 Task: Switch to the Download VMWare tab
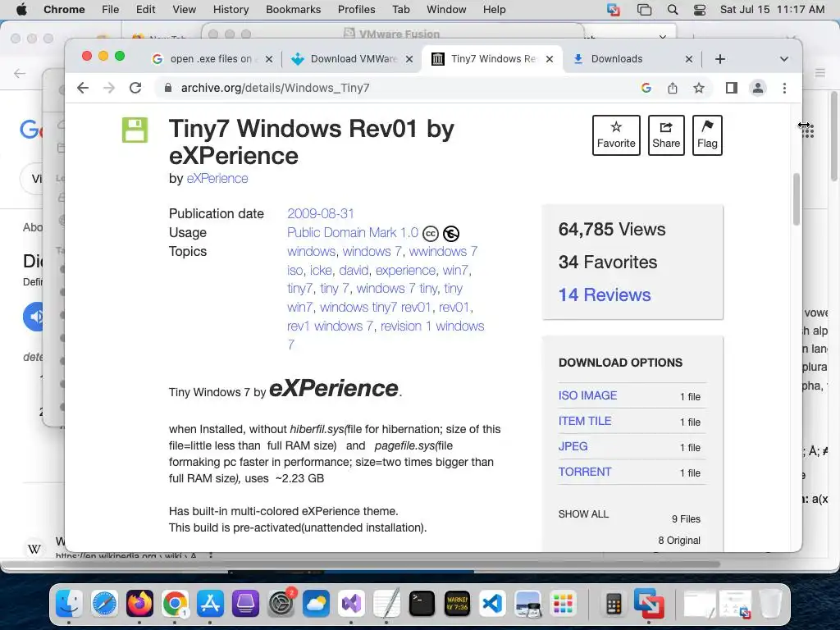[x=351, y=59]
